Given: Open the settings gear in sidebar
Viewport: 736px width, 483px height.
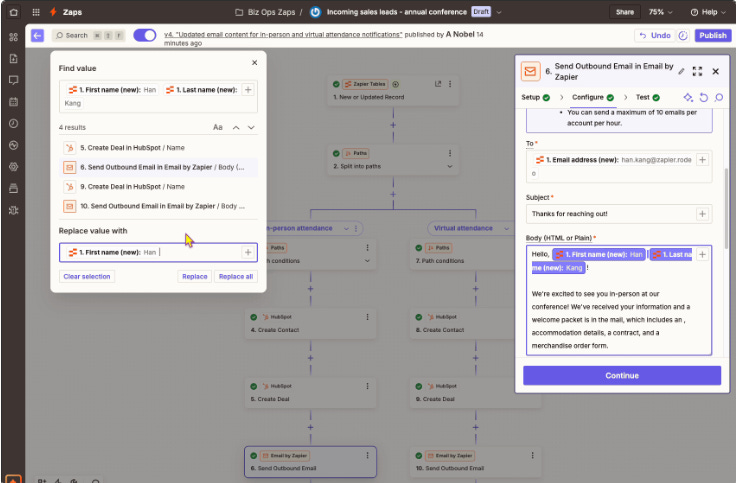Looking at the screenshot, I should coord(14,167).
